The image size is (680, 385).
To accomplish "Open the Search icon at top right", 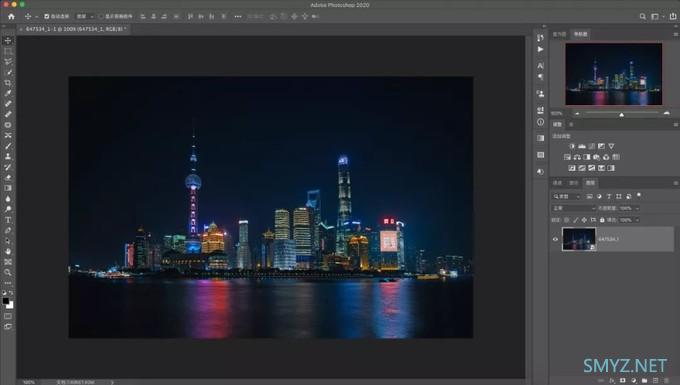I will pyautogui.click(x=643, y=16).
